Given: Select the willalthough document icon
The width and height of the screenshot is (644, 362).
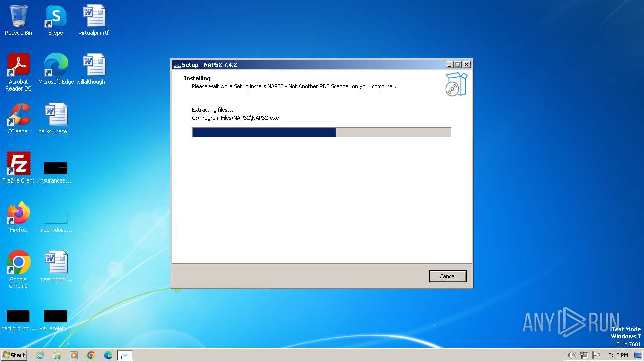Looking at the screenshot, I should point(94,69).
